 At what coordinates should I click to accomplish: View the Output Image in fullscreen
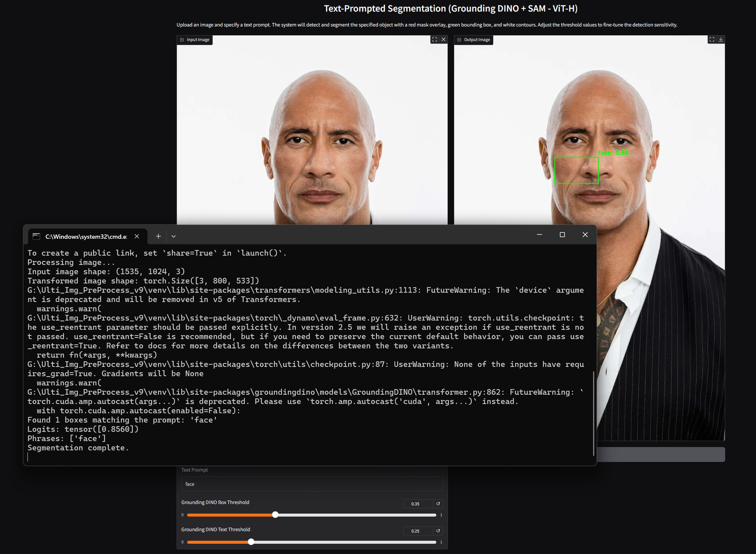[712, 40]
